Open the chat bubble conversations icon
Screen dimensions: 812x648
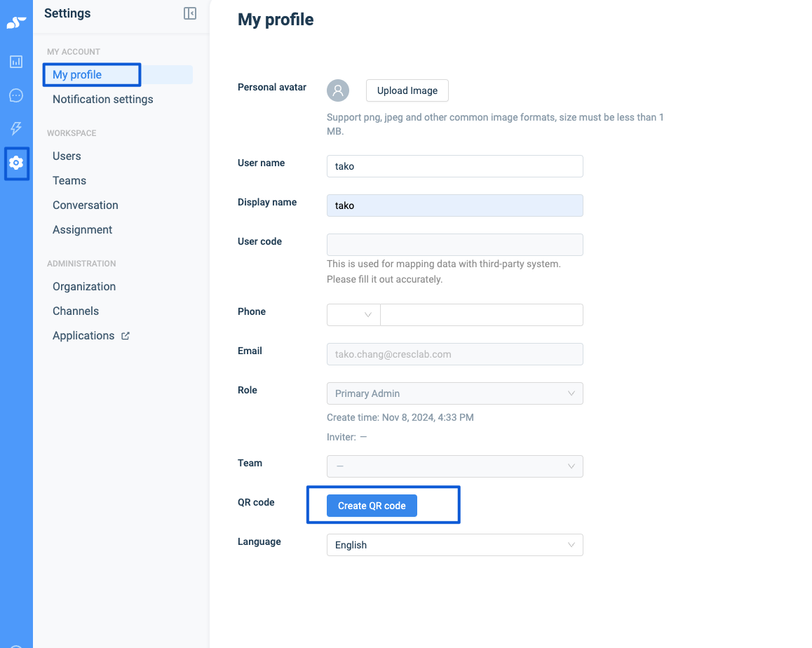click(16, 95)
